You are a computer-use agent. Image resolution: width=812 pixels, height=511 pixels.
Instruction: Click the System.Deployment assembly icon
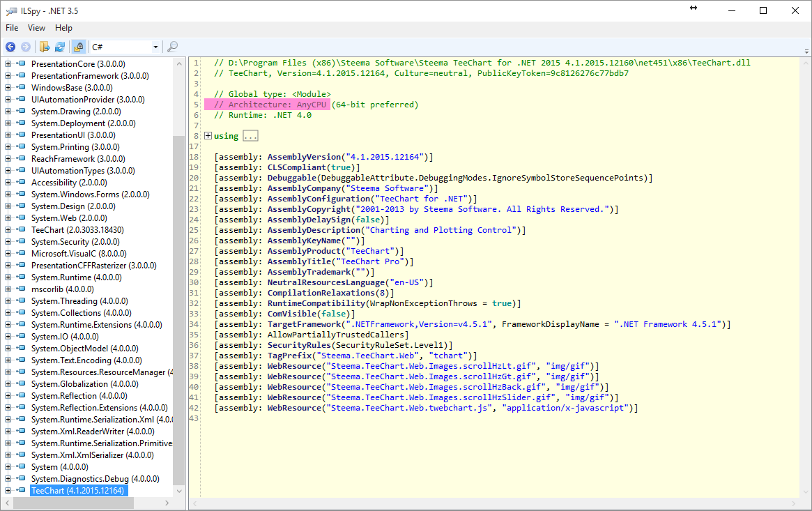pos(21,123)
